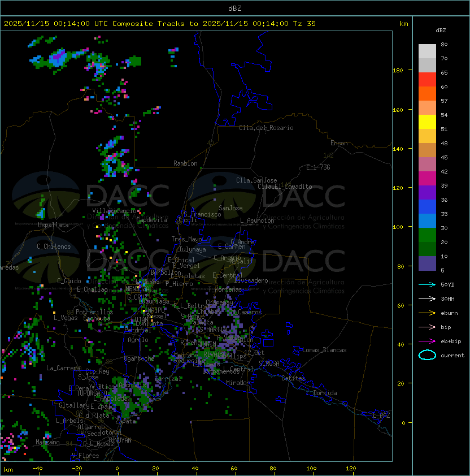This screenshot has width=470, height=476.
Task: Click the '30HM' legend label
Action: coord(447,298)
